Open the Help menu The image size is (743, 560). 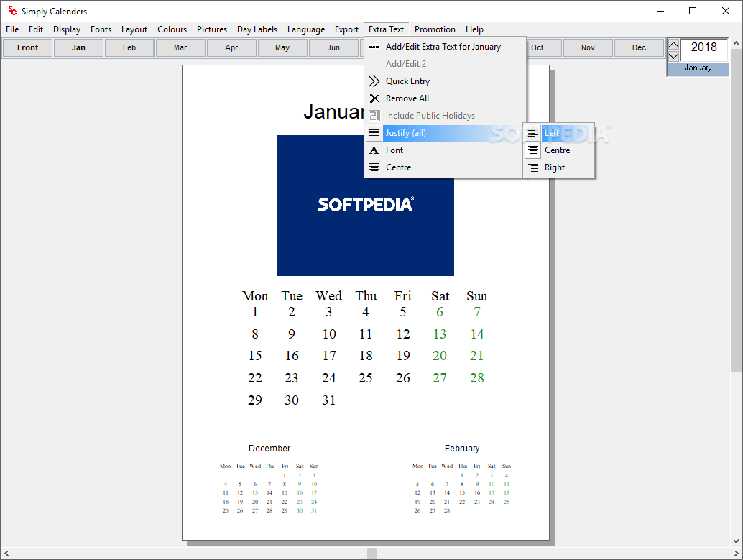474,29
